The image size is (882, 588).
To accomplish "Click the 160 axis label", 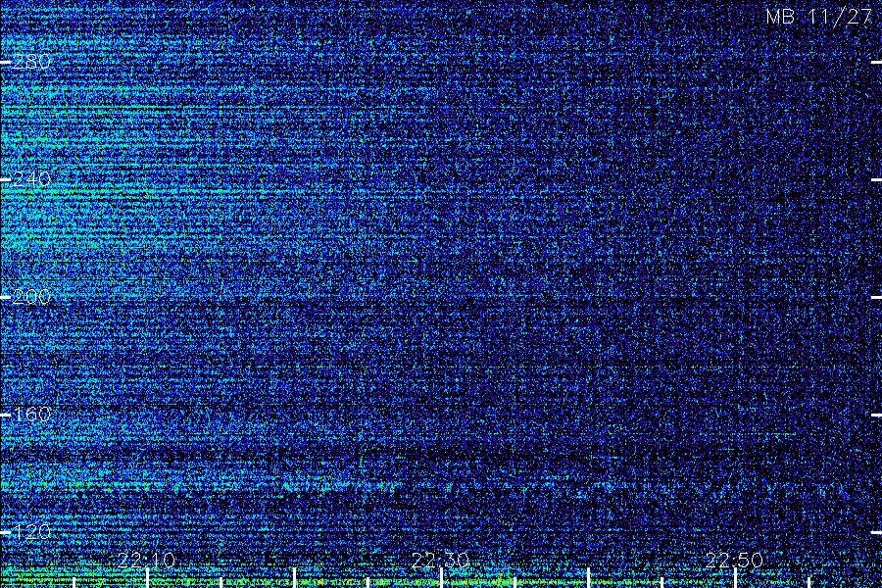I will 31,415.
